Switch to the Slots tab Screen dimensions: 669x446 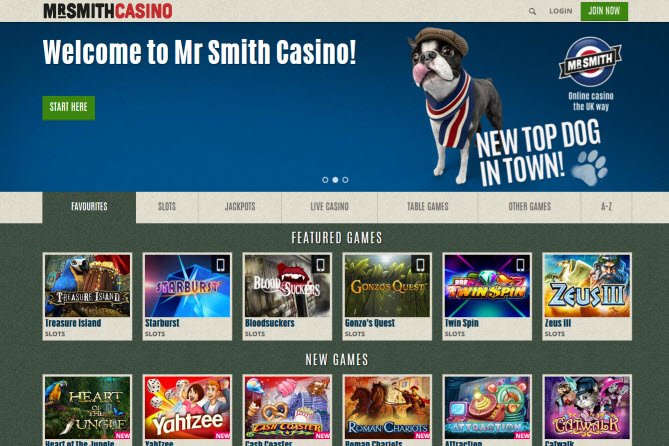click(167, 207)
